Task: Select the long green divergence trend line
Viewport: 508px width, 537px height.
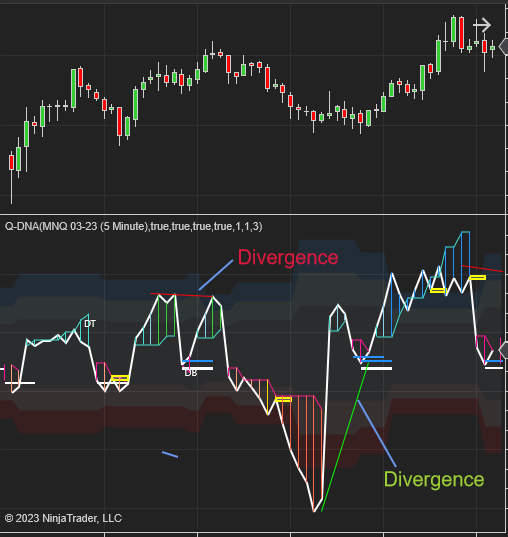Action: pos(345,437)
